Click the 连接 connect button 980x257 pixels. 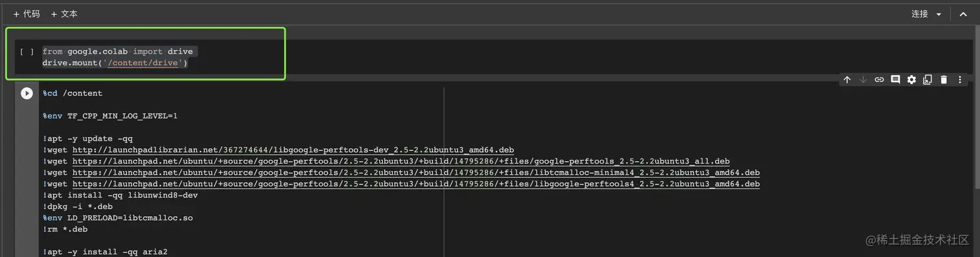point(920,14)
